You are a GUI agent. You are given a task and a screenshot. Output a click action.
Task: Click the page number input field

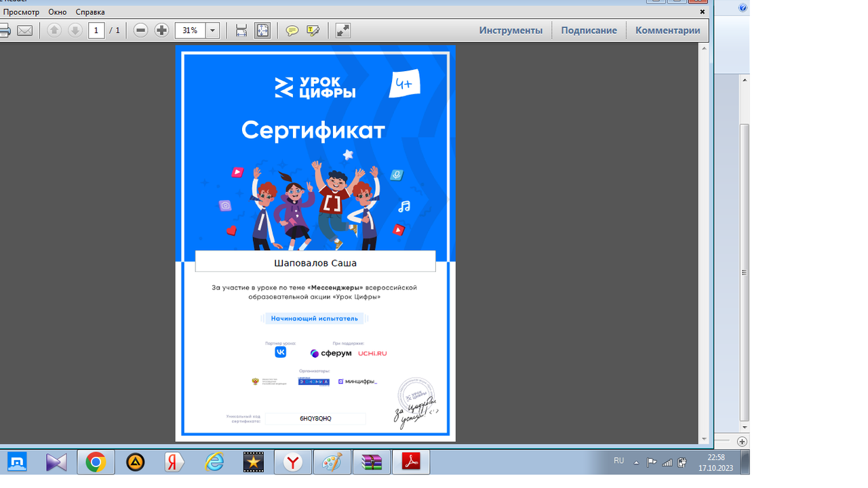click(x=96, y=30)
